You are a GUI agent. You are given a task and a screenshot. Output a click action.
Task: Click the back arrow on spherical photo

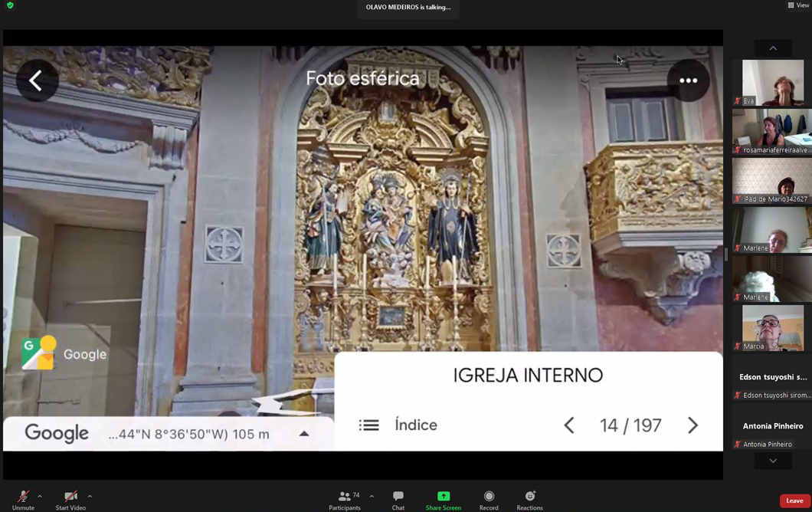[37, 80]
